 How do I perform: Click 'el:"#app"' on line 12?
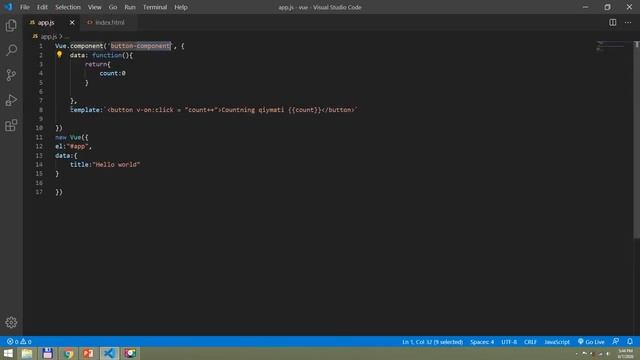click(72, 146)
